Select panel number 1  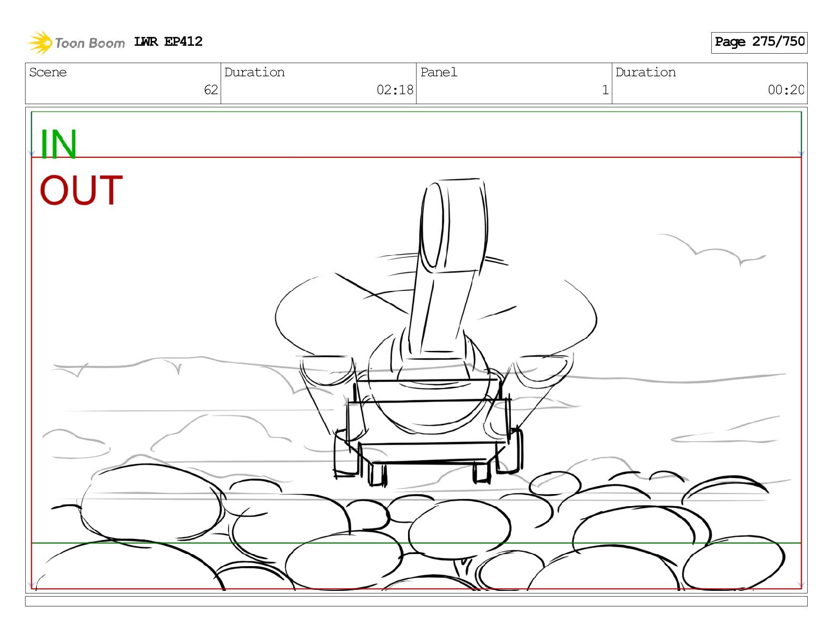click(x=605, y=90)
